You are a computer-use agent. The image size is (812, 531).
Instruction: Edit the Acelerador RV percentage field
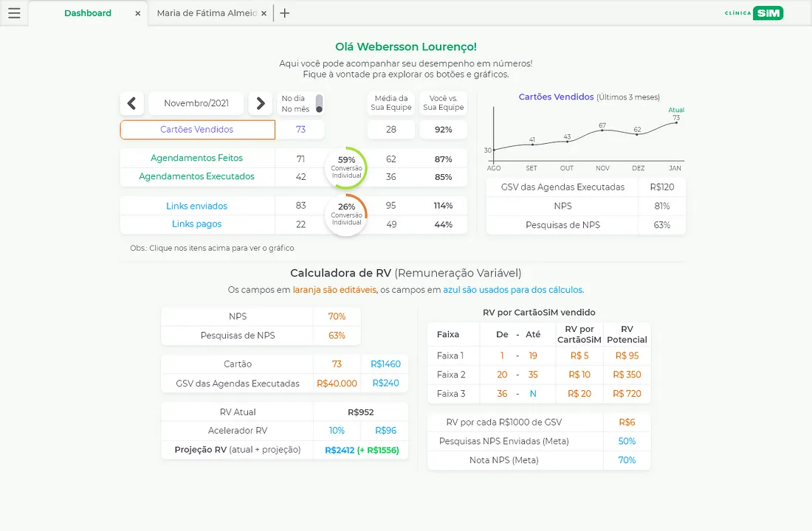[337, 430]
